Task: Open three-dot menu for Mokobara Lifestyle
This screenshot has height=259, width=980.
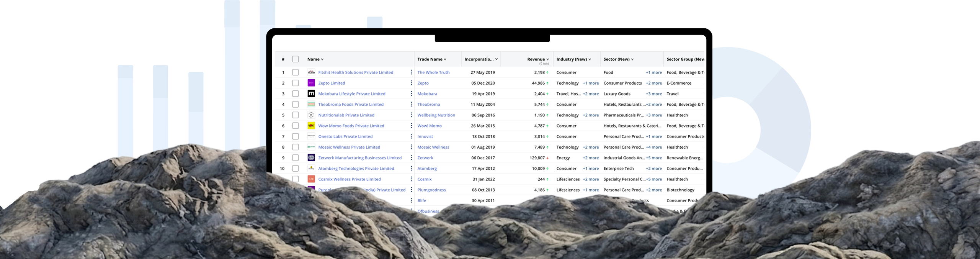Action: 411,93
